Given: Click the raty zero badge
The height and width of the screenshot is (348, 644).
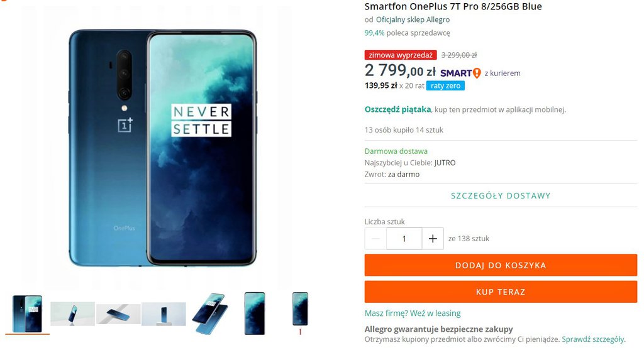Looking at the screenshot, I should tap(445, 85).
